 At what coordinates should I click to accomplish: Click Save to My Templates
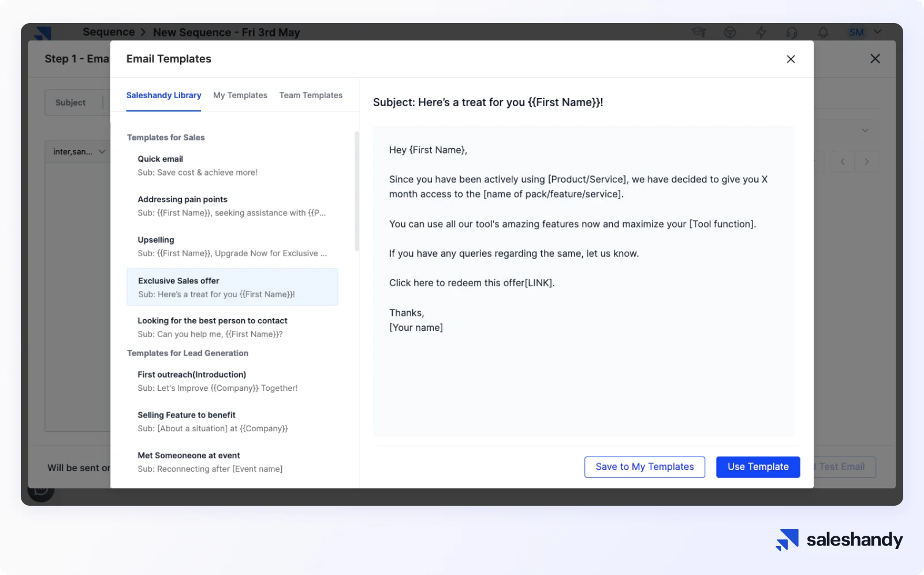pos(644,466)
